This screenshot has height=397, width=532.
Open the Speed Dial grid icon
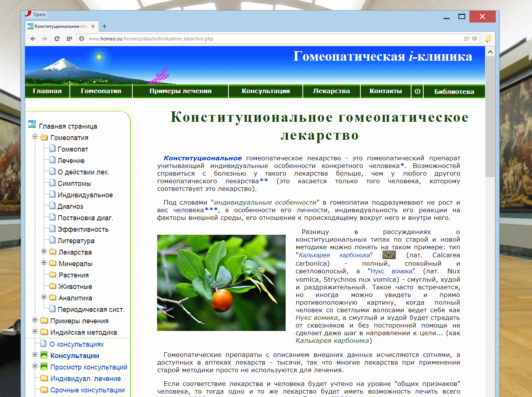69,39
